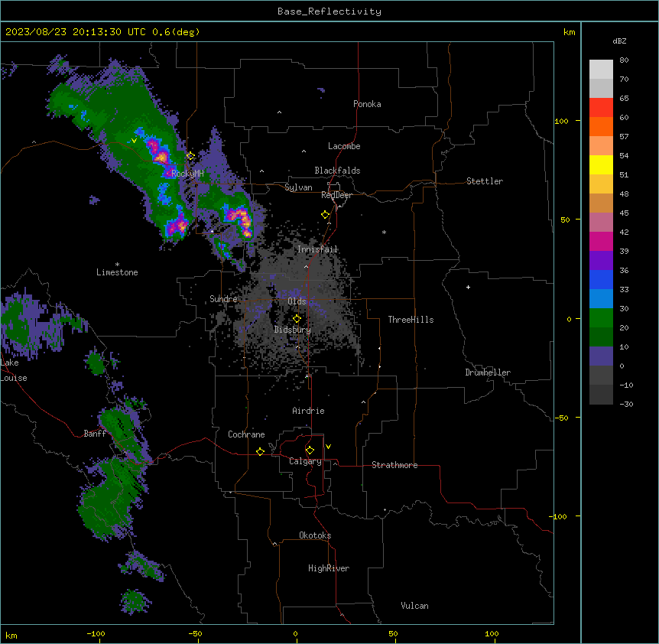Viewport: 659px width, 644px height.
Task: Click the Lacombe city label
Action: coord(344,146)
